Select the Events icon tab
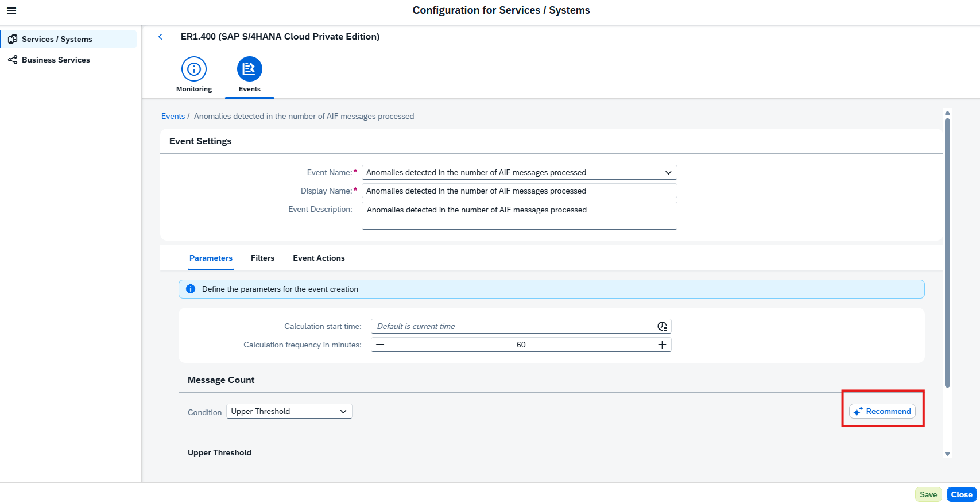The width and height of the screenshot is (980, 503). point(250,69)
